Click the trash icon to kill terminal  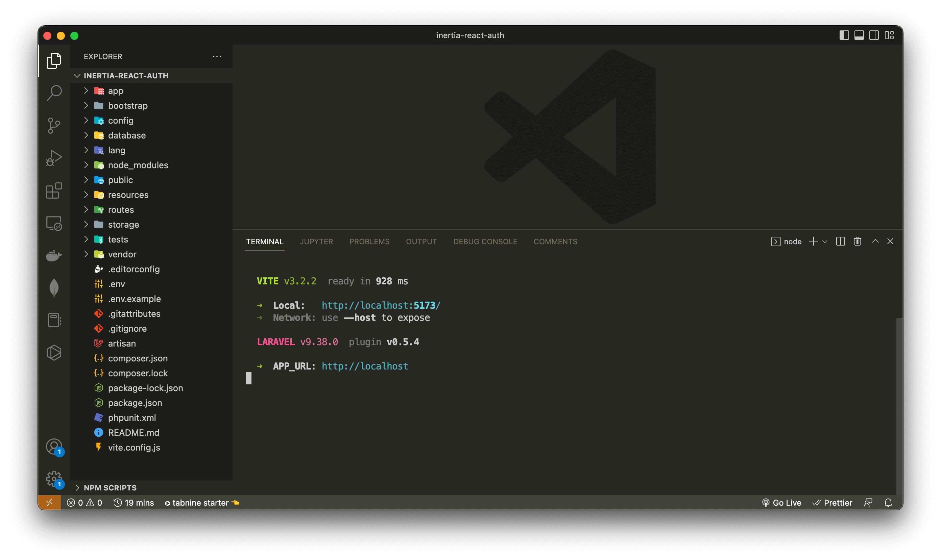857,241
